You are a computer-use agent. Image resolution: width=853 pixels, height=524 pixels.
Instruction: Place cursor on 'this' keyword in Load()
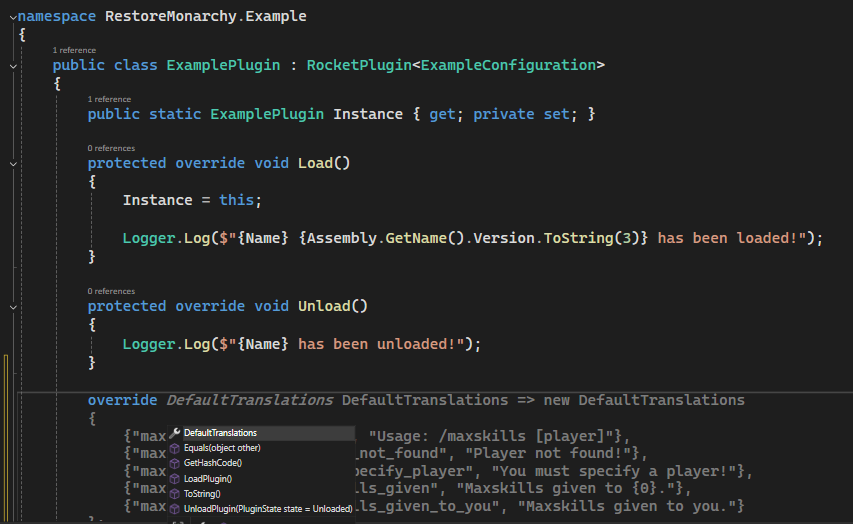pos(236,200)
